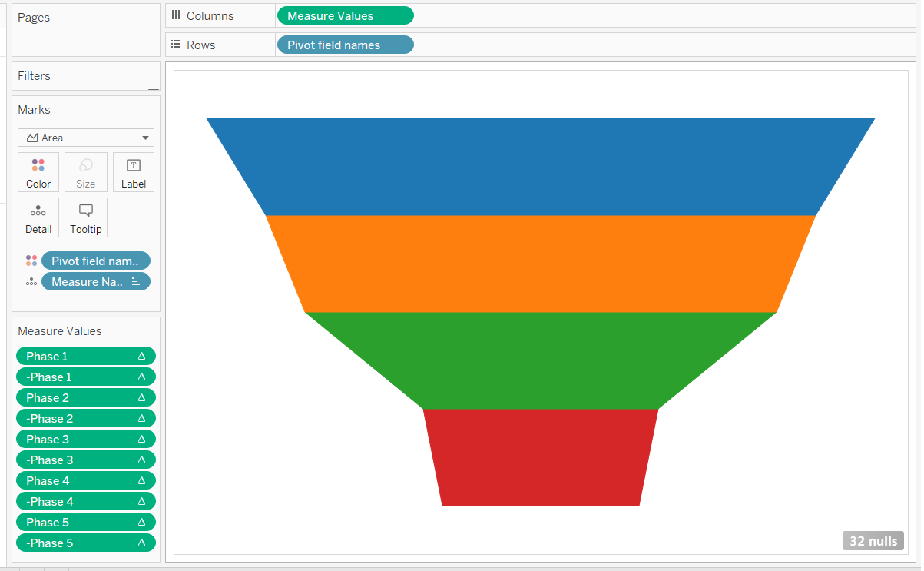Image resolution: width=924 pixels, height=571 pixels.
Task: Click the Size marks card button
Action: [x=85, y=172]
